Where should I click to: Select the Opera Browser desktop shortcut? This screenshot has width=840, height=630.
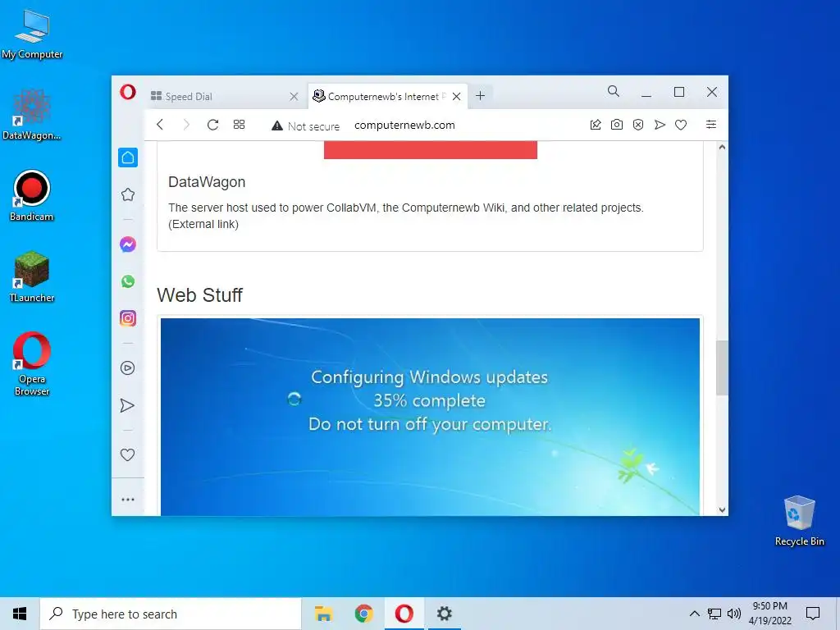click(32, 364)
